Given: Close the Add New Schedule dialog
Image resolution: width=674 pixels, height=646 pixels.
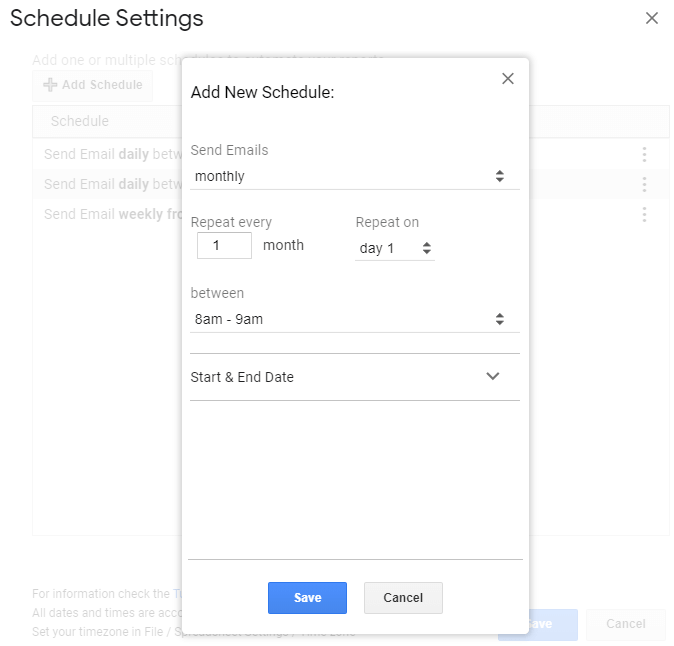Looking at the screenshot, I should [x=508, y=79].
